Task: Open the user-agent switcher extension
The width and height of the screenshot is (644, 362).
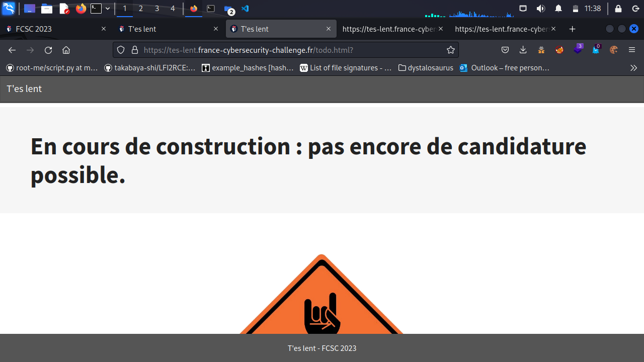Action: tap(541, 50)
